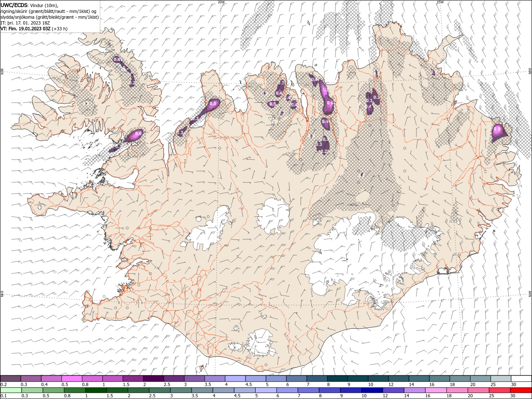Pick the top-row legend swatch at 0.2

pyautogui.click(x=11, y=378)
